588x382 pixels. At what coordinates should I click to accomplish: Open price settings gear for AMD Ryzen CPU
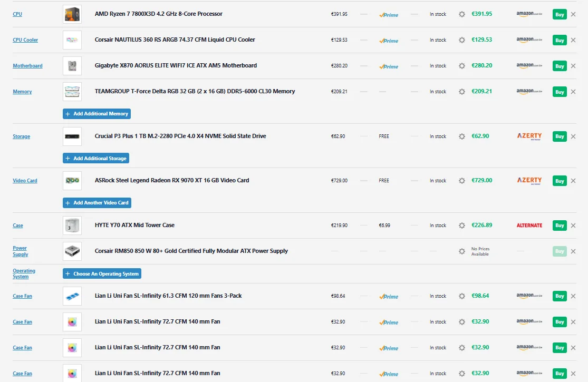click(x=462, y=14)
